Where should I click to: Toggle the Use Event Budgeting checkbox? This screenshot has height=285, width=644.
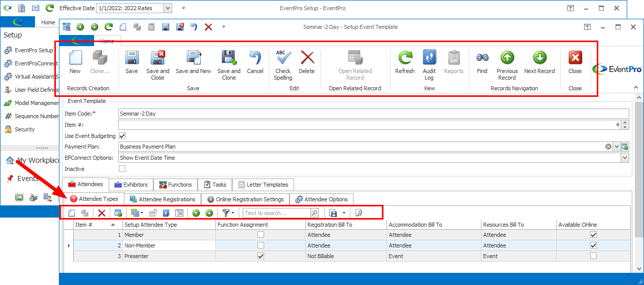[x=122, y=136]
